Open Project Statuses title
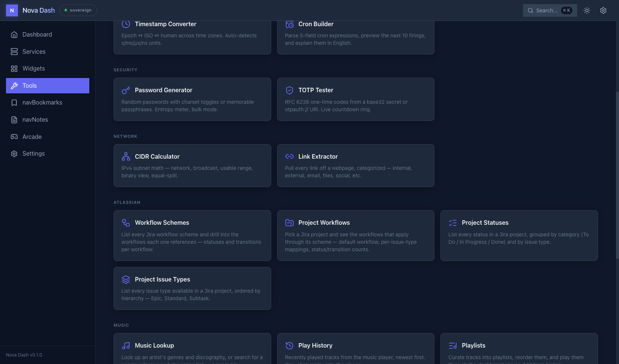Image resolution: width=619 pixels, height=364 pixels. (x=485, y=223)
